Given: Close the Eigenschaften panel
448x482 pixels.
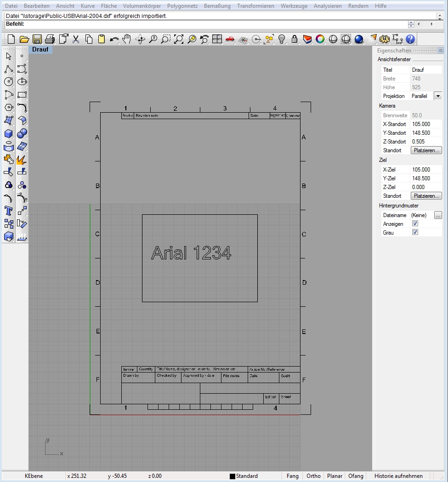Looking at the screenshot, I should 441,51.
